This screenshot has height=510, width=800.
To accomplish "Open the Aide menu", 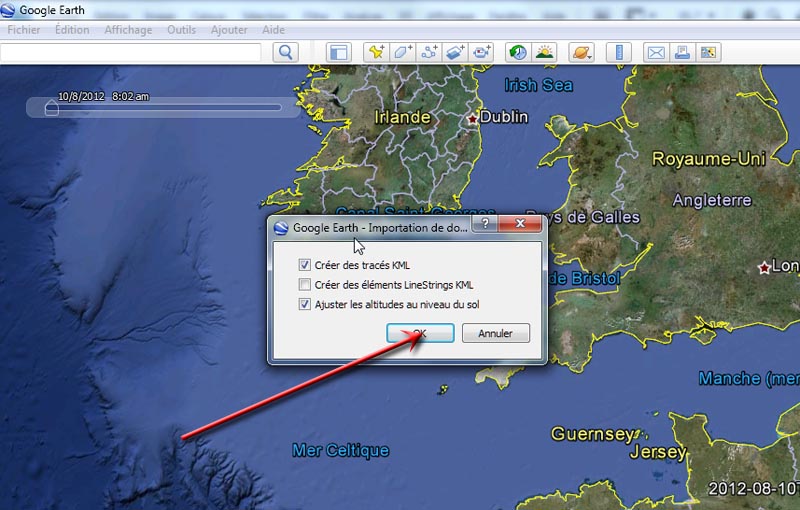I will click(273, 30).
